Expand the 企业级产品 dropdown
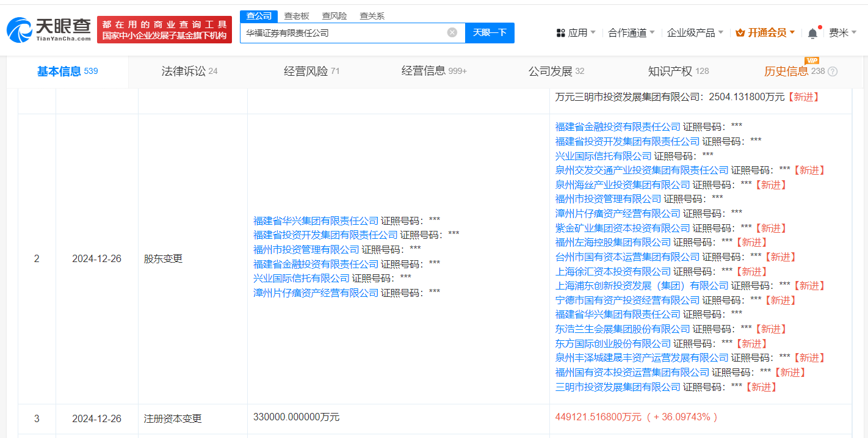Screen dimensions: 868x438 695,33
